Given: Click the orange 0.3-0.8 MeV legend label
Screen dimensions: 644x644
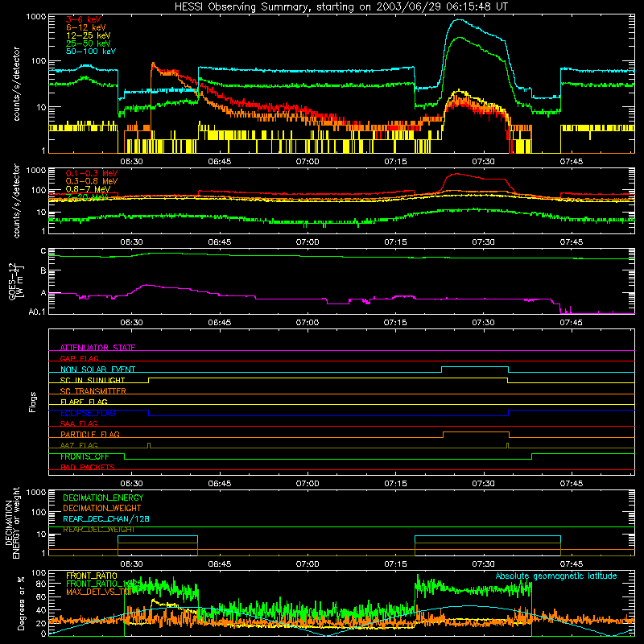Looking at the screenshot, I should click(x=92, y=181).
